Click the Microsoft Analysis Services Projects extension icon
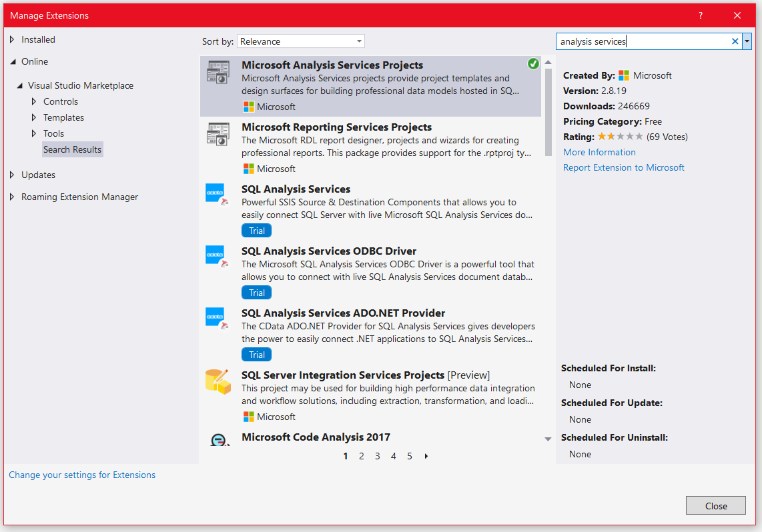This screenshot has width=762, height=532. [220, 72]
